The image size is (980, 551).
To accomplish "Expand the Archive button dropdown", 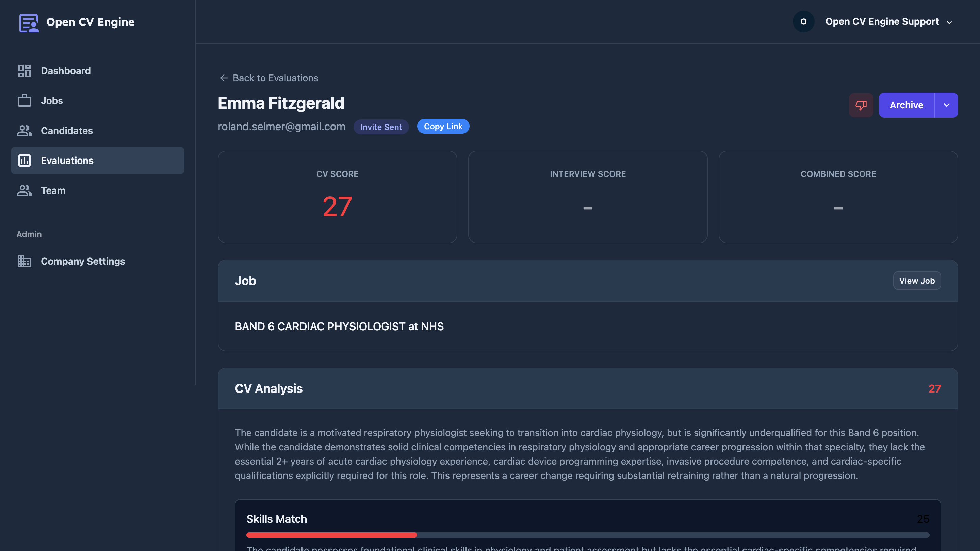I will tap(946, 105).
